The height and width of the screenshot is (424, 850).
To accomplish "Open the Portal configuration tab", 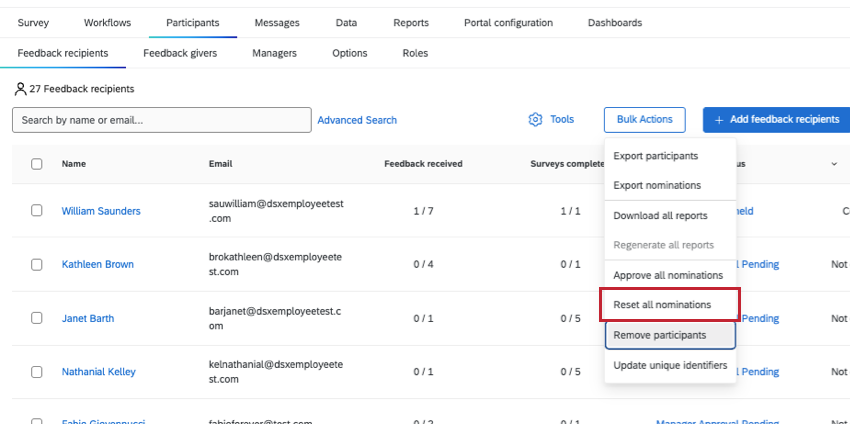I will point(508,23).
